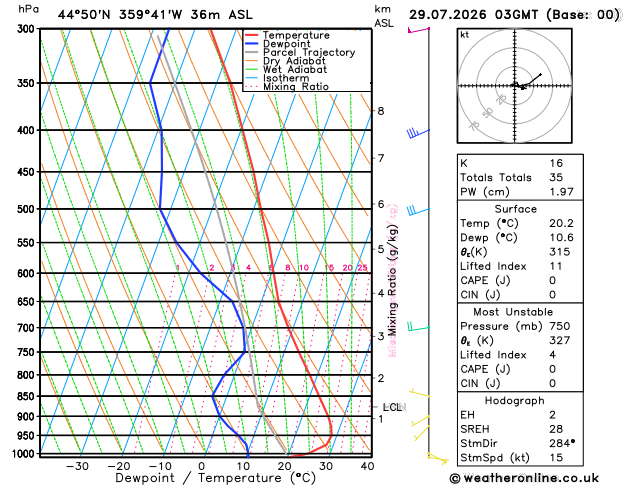Click the blue Dewpoint line sample in legend

[x=251, y=44]
